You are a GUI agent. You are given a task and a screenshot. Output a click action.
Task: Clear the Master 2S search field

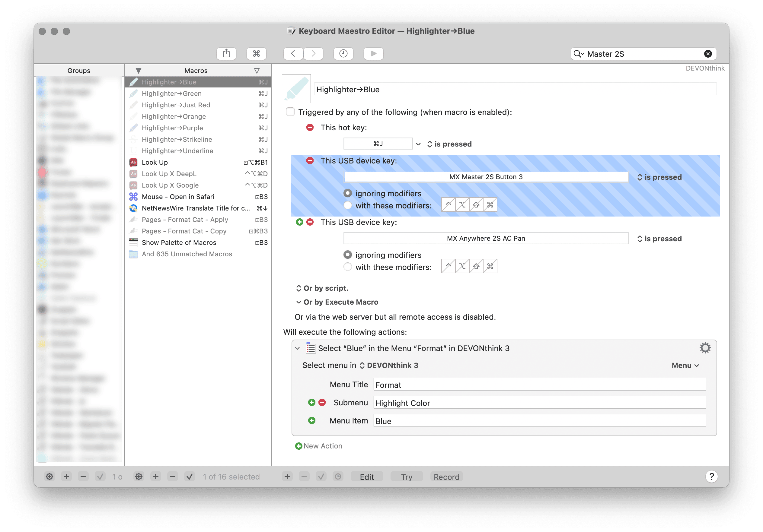(708, 54)
